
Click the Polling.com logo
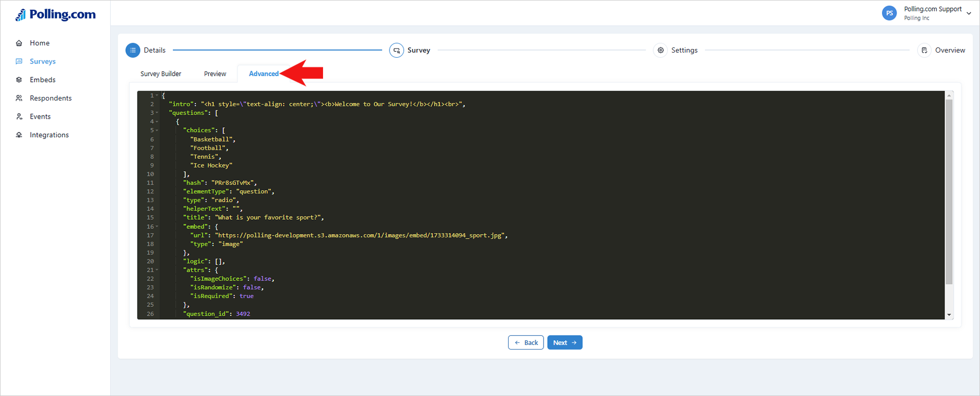point(55,15)
